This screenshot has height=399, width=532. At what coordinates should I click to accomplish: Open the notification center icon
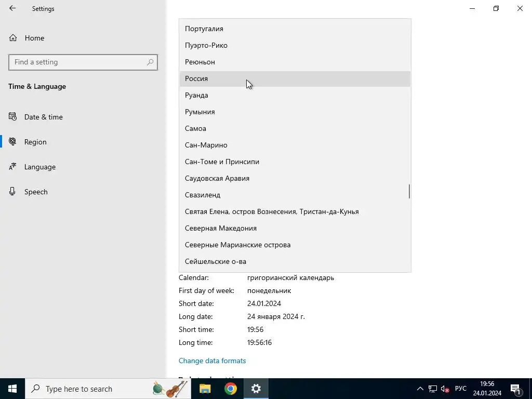[x=515, y=389]
